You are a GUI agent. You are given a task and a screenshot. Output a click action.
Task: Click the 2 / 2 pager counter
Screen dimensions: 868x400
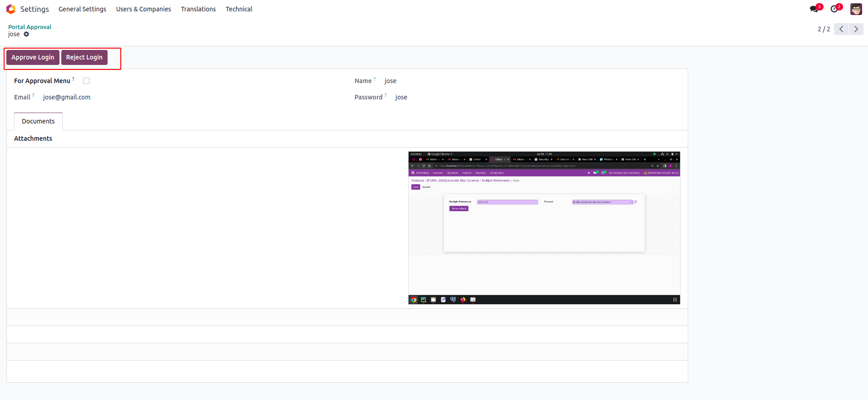coord(824,29)
